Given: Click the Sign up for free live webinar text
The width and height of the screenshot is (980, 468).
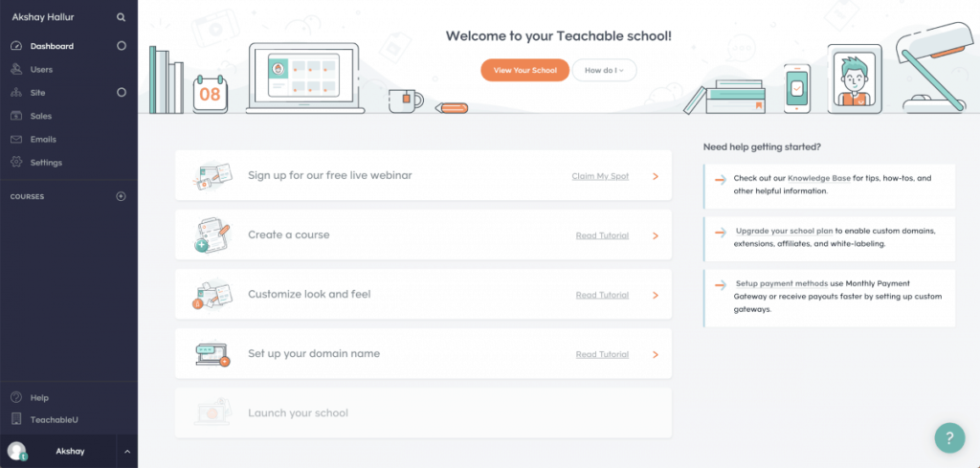Looking at the screenshot, I should coord(330,175).
